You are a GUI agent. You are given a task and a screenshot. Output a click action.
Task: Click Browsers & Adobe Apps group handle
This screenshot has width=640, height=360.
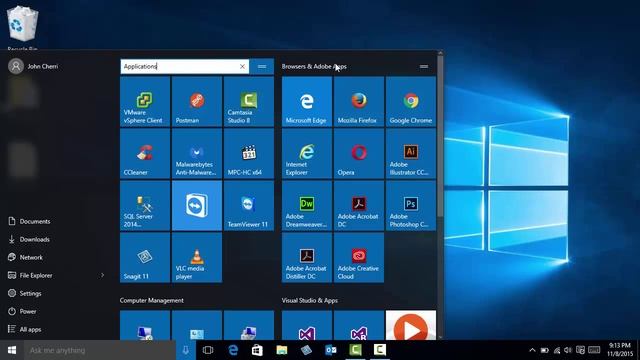point(424,67)
